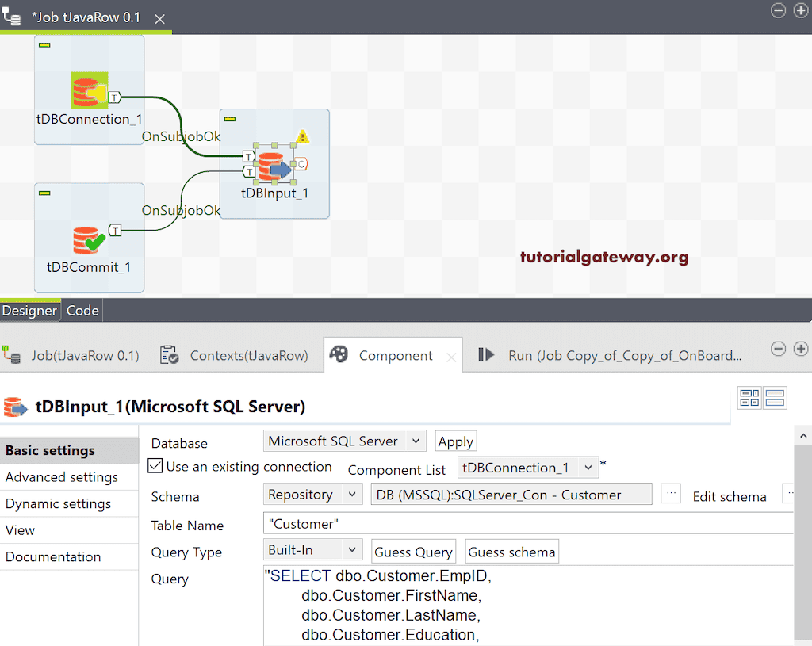Maximize the Component view panel

click(x=801, y=349)
